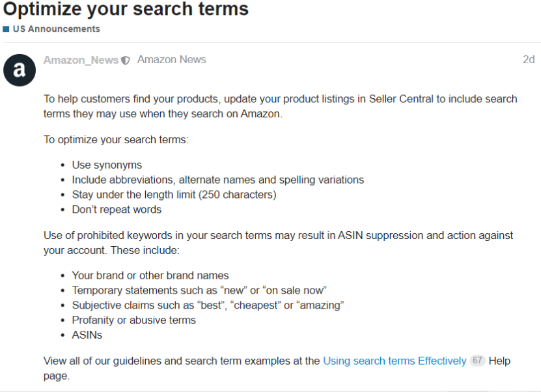Viewport: 541px width, 392px height.
Task: Click the "Amazon News" display name
Action: coord(171,60)
